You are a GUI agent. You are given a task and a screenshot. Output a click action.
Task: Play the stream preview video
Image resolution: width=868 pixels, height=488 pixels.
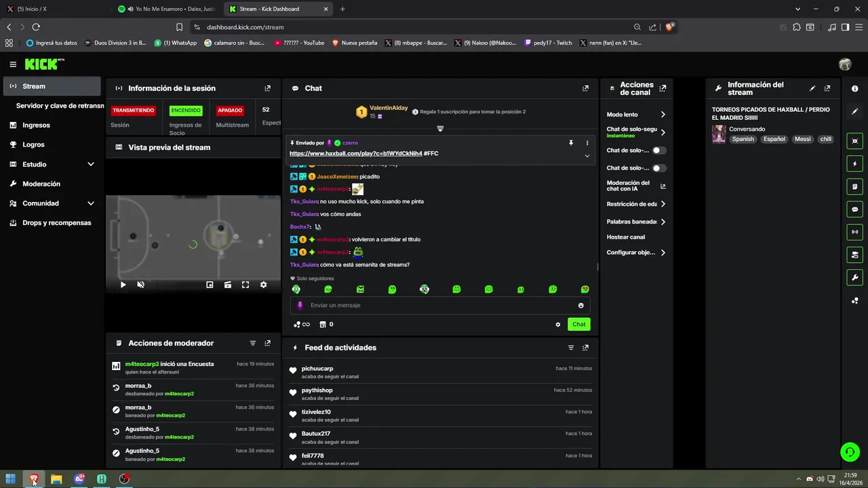tap(123, 285)
